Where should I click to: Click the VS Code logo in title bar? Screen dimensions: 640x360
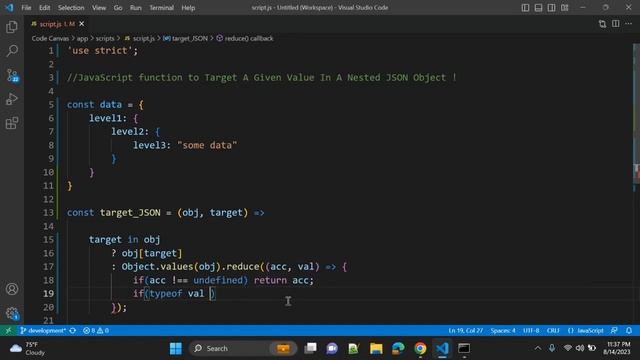[x=9, y=7]
